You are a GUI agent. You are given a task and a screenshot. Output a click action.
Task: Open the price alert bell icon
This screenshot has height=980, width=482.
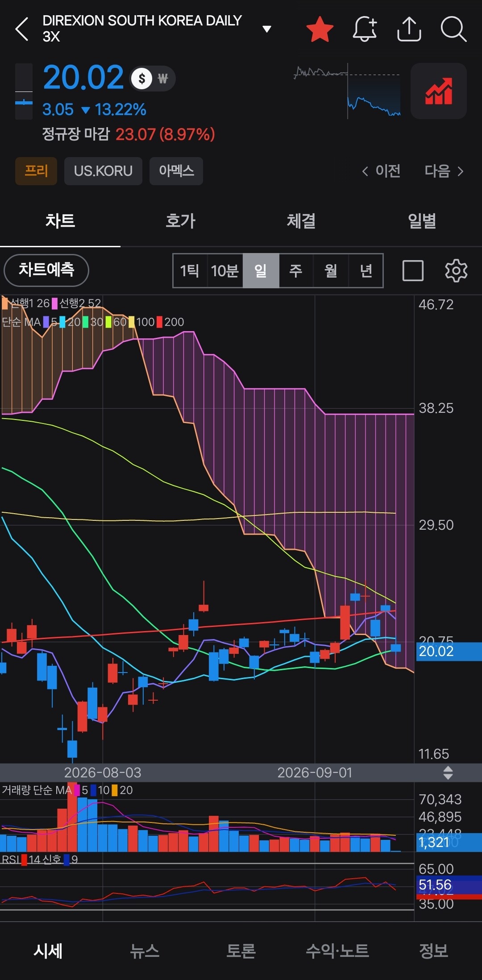(x=365, y=29)
